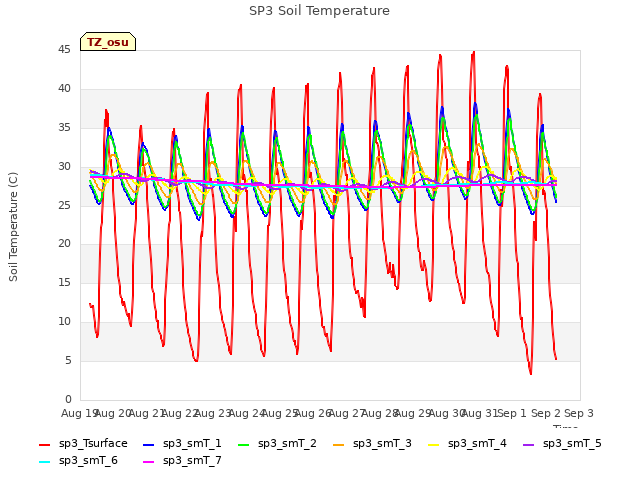Click the green sp3_smT_2 legend swatch
The width and height of the screenshot is (640, 480).
click(244, 444)
